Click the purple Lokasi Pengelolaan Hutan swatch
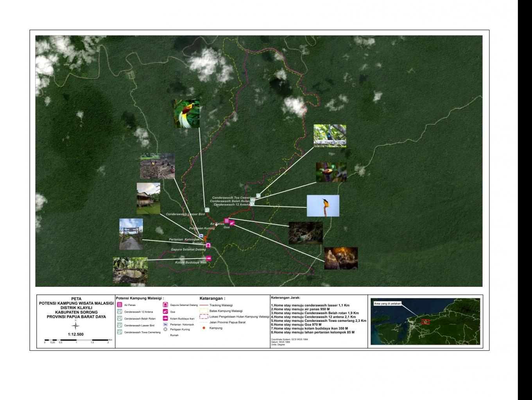Screen dimensions: 532x400 click(203, 317)
